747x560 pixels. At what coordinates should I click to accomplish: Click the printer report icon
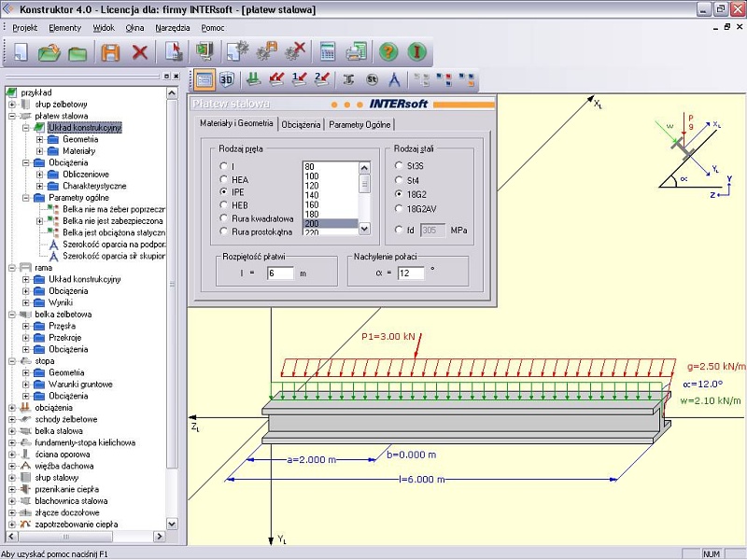pyautogui.click(x=357, y=51)
